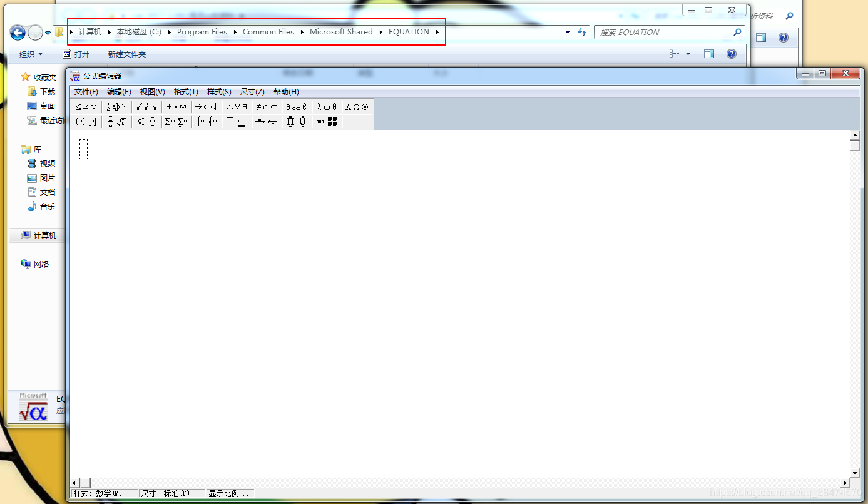Toggle preview pane in Explorer
This screenshot has height=504, width=868.
click(x=709, y=54)
